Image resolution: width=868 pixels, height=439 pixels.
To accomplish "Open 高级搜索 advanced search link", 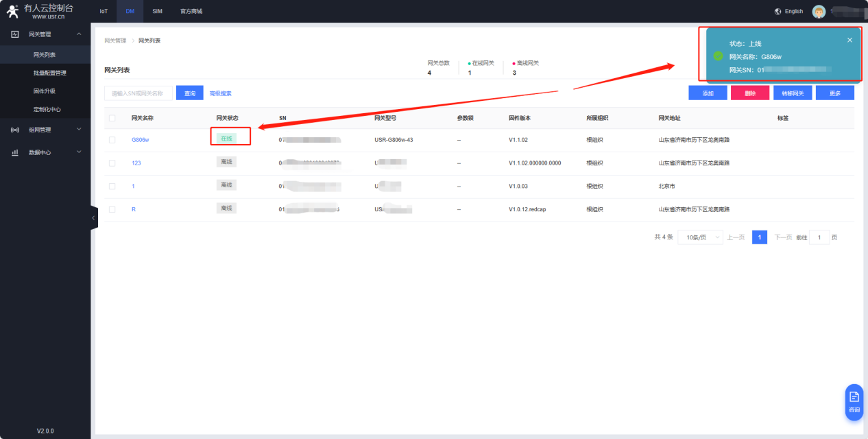I will coord(220,93).
